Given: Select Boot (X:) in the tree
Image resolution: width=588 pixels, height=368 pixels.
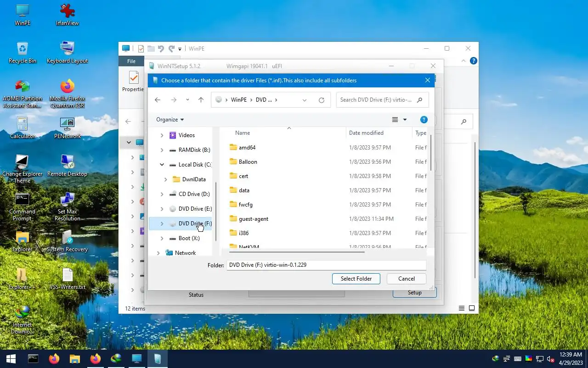Looking at the screenshot, I should click(x=185, y=238).
